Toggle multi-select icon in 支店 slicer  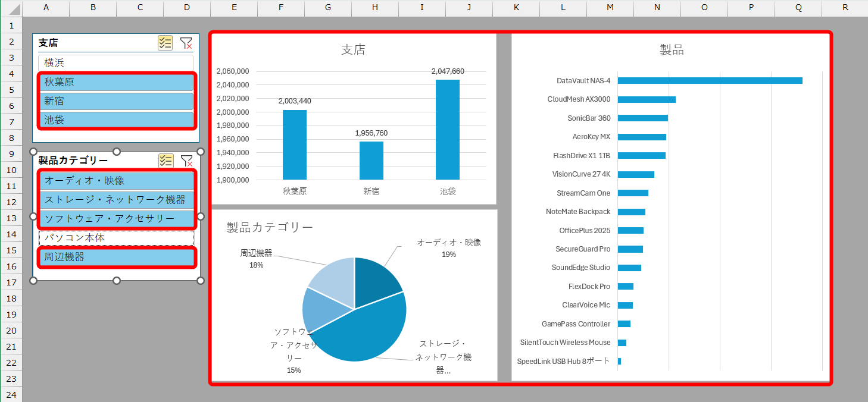[165, 43]
